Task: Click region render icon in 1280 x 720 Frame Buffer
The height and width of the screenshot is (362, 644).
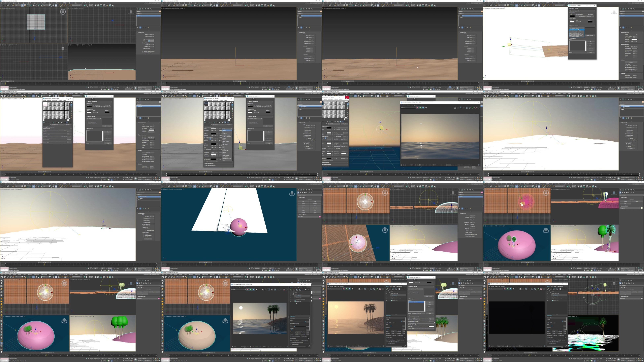Action: pyautogui.click(x=275, y=290)
